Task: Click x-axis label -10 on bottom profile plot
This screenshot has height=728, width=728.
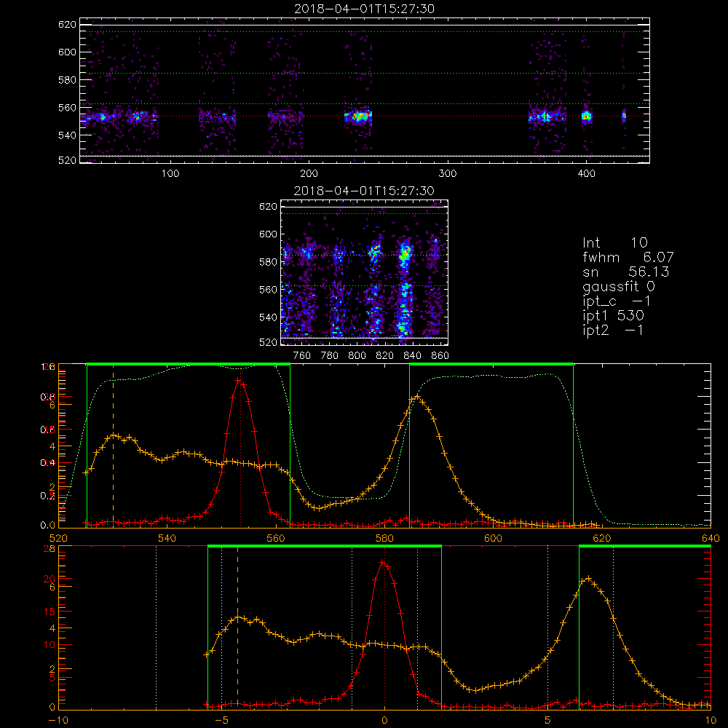Action: pyautogui.click(x=58, y=721)
